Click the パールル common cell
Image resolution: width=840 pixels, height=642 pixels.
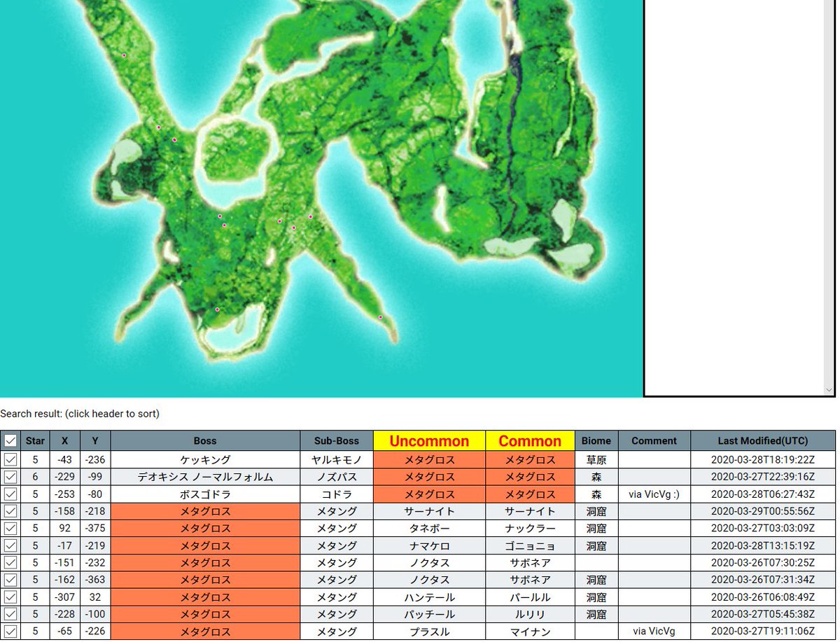coord(530,597)
